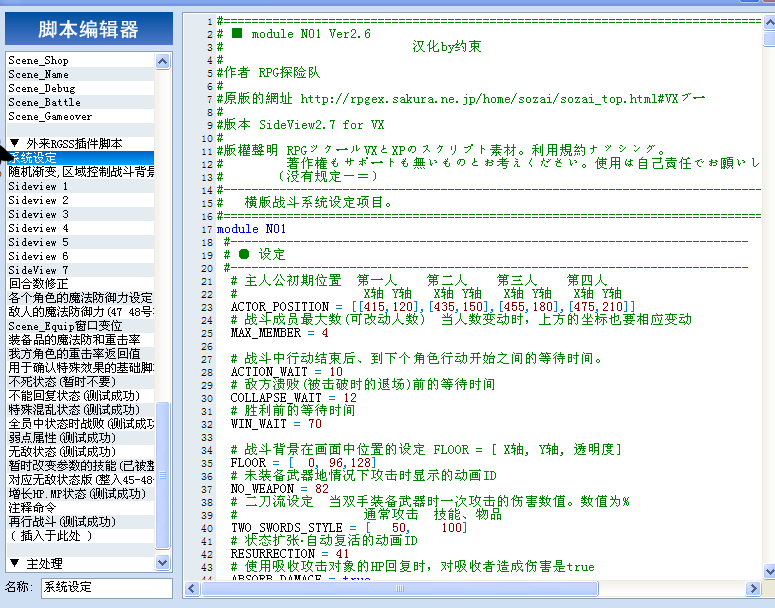
Task: Select 全员中状态时战败 script
Action: point(81,424)
